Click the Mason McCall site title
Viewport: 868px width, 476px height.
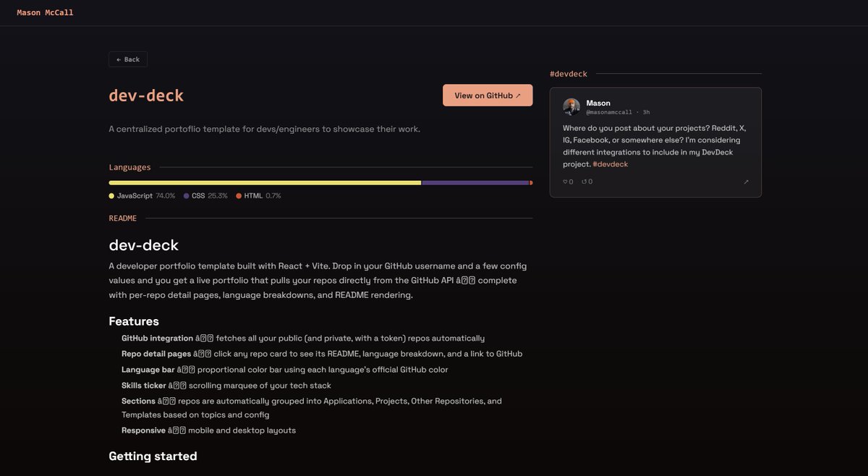coord(45,12)
